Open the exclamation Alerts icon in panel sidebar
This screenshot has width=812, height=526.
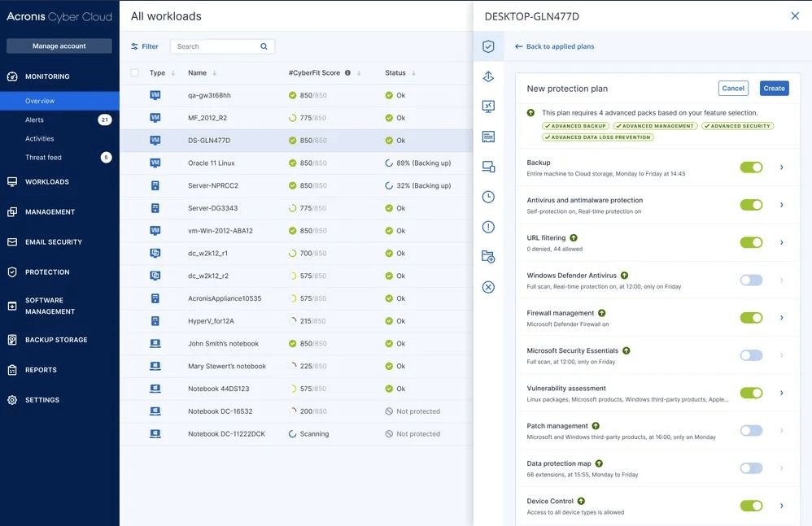tap(488, 227)
